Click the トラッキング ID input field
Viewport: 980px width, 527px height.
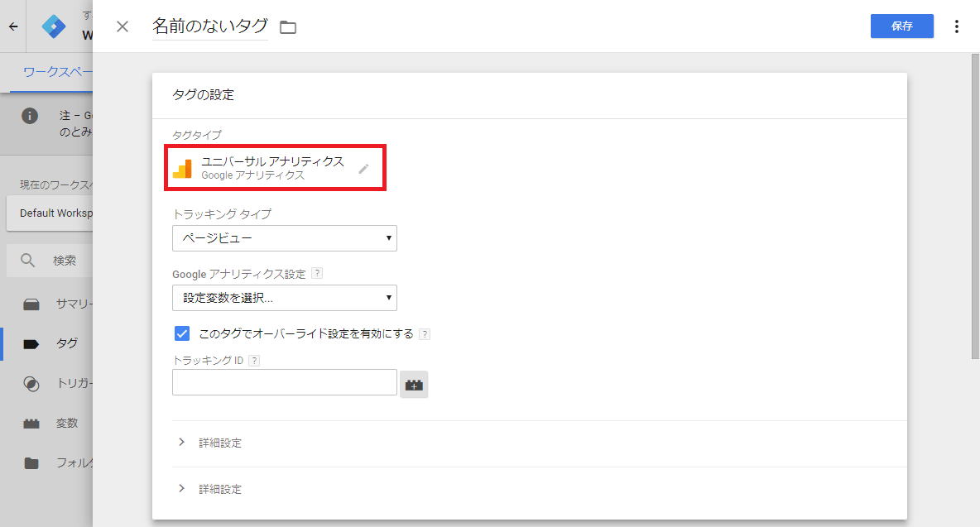(x=285, y=382)
